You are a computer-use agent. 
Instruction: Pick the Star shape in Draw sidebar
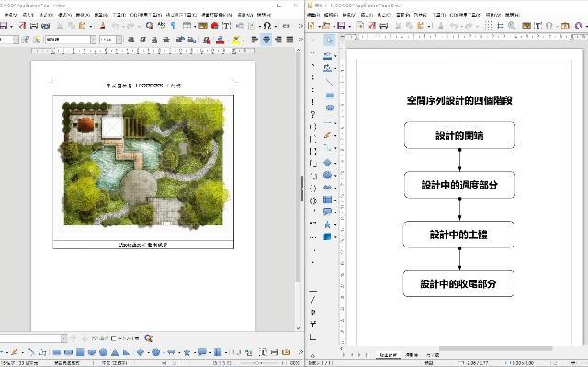pos(327,224)
